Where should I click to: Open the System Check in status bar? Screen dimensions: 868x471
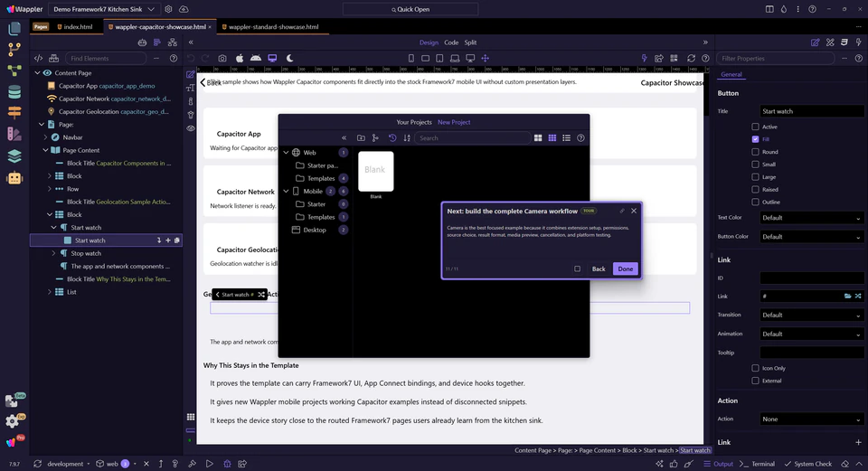pyautogui.click(x=808, y=464)
